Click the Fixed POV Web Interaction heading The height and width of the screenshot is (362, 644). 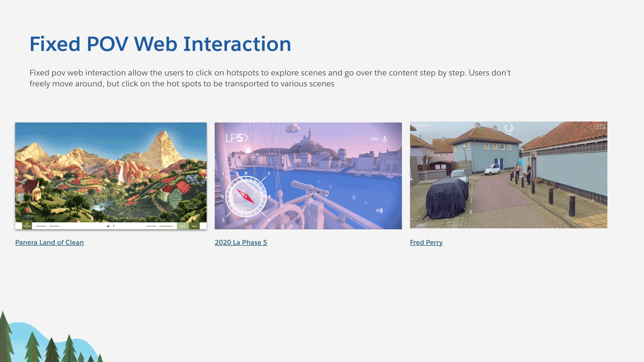click(x=160, y=44)
